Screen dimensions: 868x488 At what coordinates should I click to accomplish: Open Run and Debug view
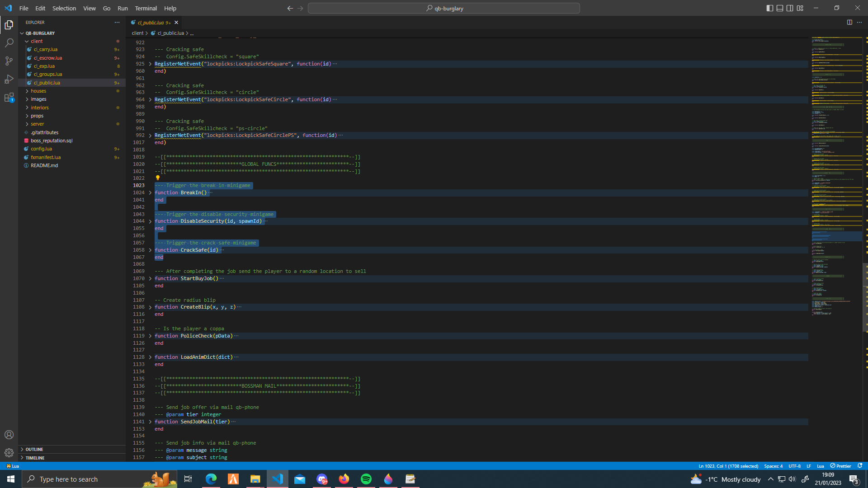coord(9,79)
